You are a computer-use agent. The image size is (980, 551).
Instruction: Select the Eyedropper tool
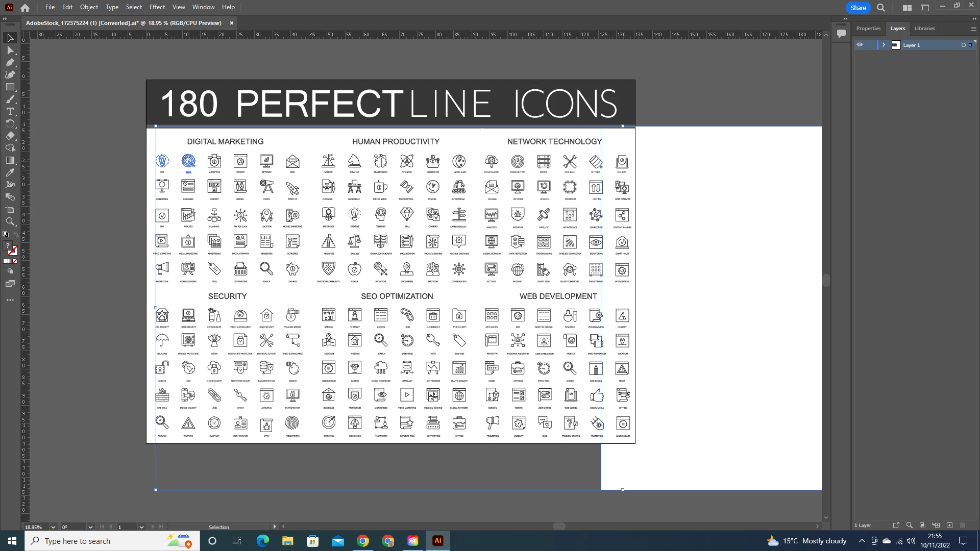[x=10, y=172]
